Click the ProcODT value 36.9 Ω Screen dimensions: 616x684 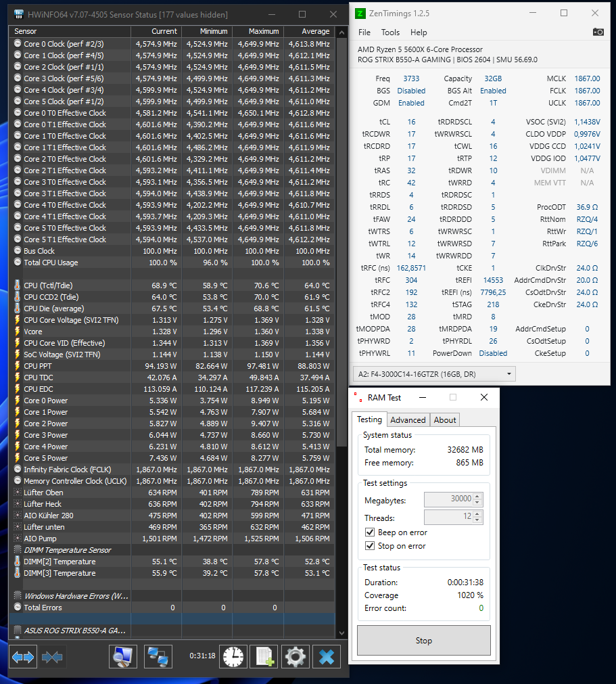click(587, 207)
